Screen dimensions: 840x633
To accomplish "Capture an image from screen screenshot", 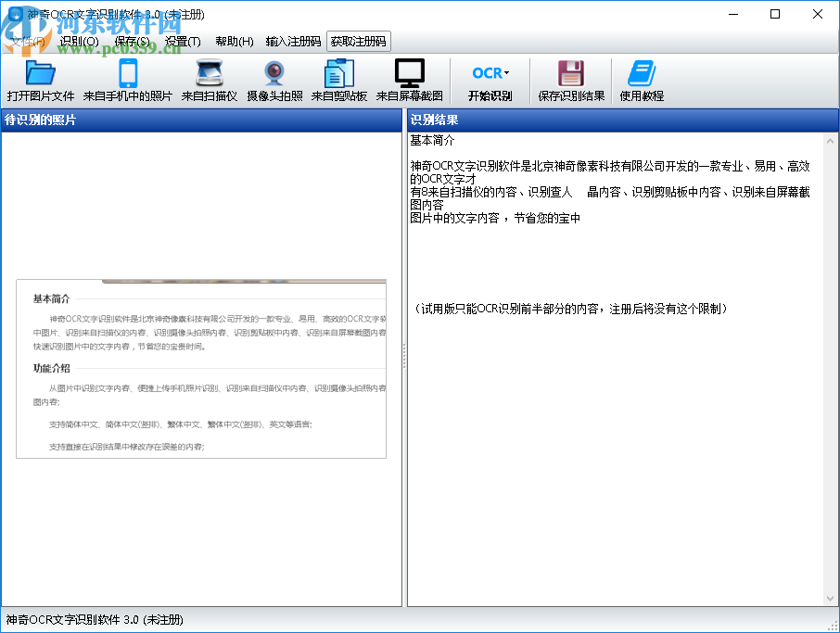I will tap(409, 73).
